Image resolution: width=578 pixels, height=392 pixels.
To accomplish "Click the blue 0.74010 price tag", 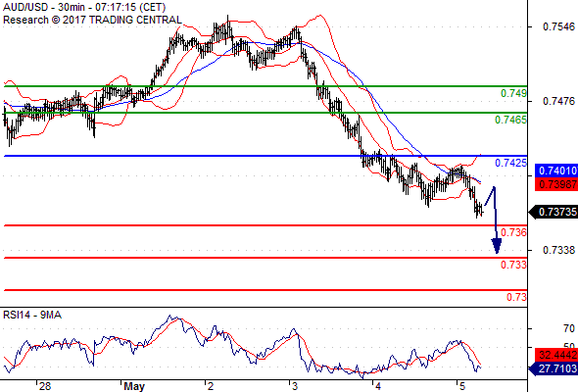I will point(556,171).
